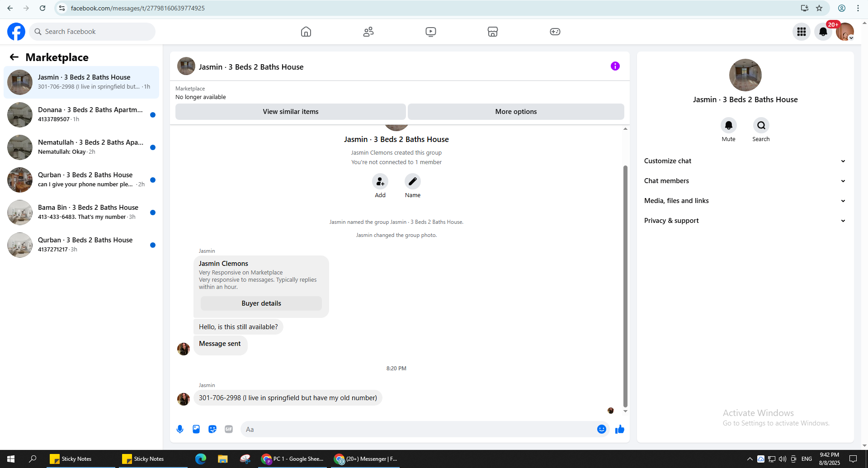Open File Explorer from taskbar

222,459
